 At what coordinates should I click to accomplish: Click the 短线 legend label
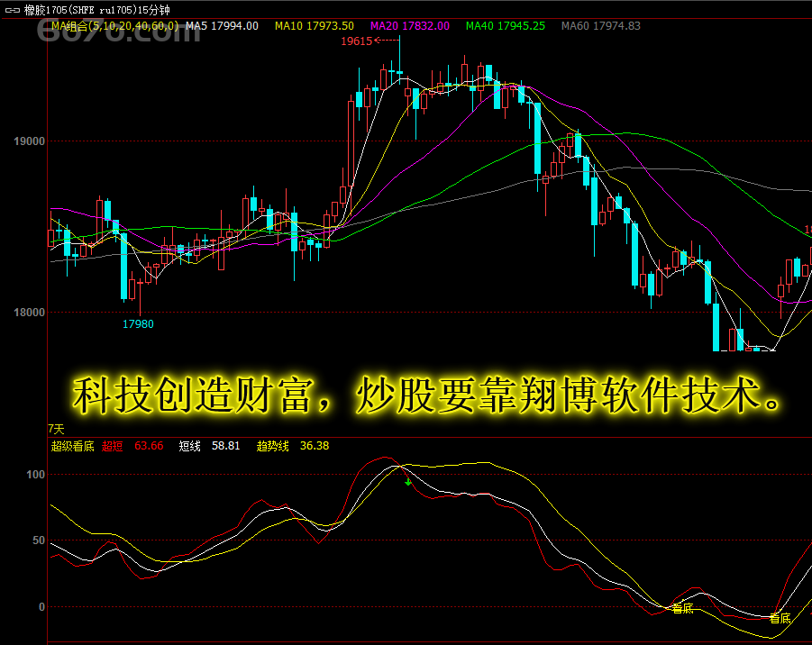189,446
